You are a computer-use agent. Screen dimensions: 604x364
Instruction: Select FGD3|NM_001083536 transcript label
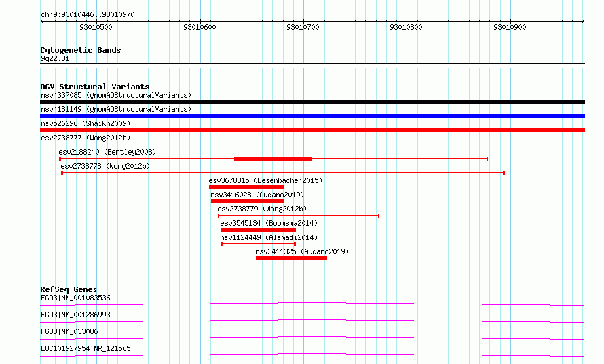tap(75, 298)
